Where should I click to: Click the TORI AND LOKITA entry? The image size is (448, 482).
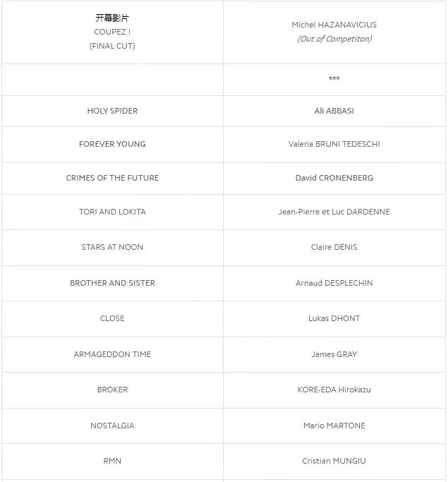[x=112, y=212]
